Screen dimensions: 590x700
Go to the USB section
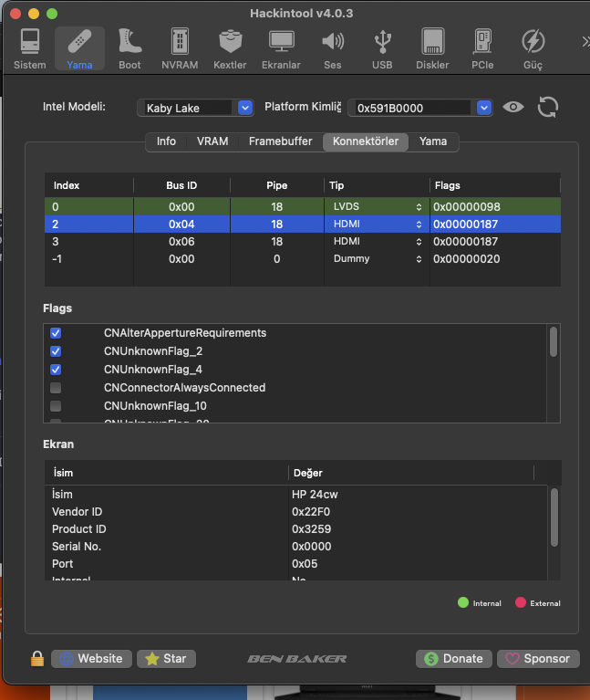[x=382, y=48]
